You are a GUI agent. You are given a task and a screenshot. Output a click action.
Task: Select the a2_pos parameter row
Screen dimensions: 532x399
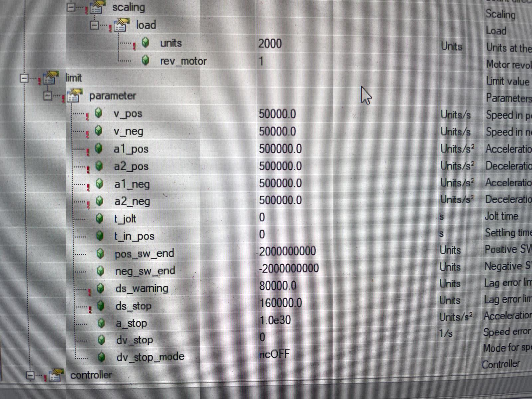[x=266, y=166]
